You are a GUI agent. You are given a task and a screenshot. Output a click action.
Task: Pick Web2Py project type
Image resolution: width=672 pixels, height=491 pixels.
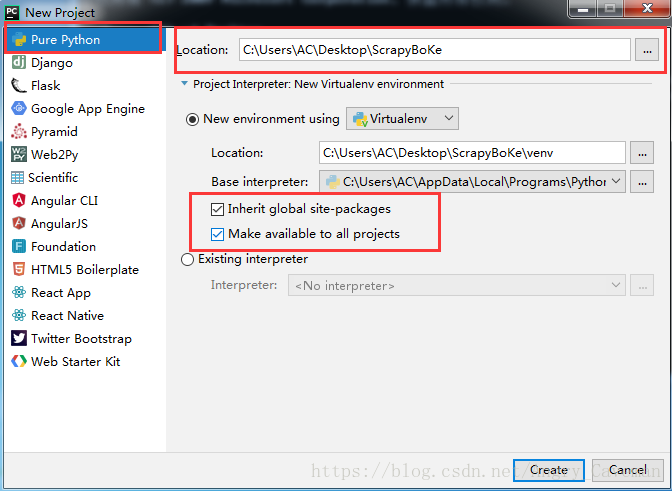55,155
